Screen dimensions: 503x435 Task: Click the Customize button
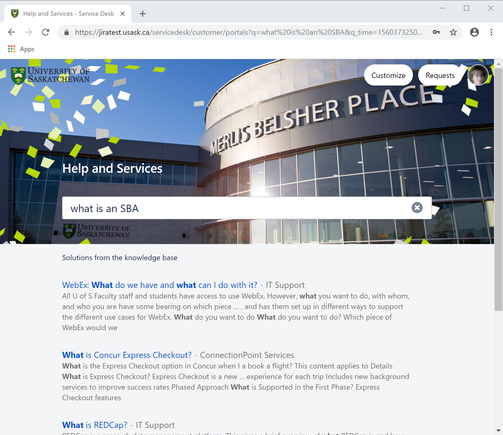[x=388, y=75]
